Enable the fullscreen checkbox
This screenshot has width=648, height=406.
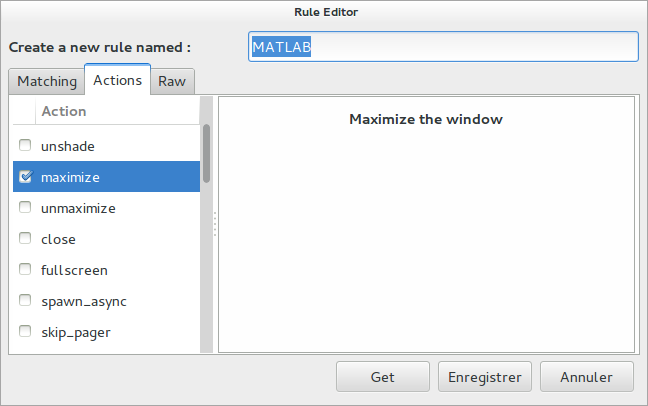pos(26,270)
